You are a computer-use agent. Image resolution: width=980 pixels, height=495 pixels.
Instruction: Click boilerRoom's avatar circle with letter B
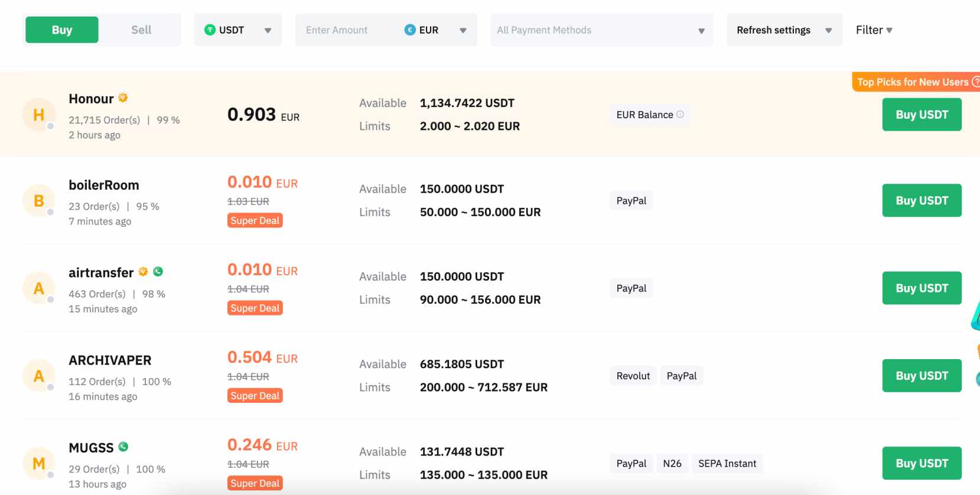(x=39, y=201)
